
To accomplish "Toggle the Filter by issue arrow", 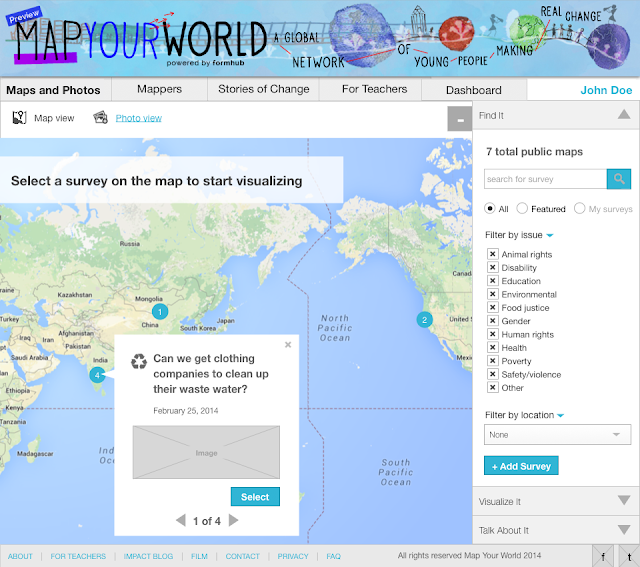I will [x=549, y=236].
